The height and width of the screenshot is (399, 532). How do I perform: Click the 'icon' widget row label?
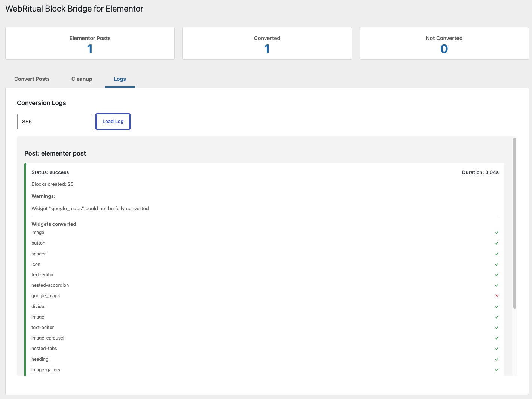click(x=36, y=264)
